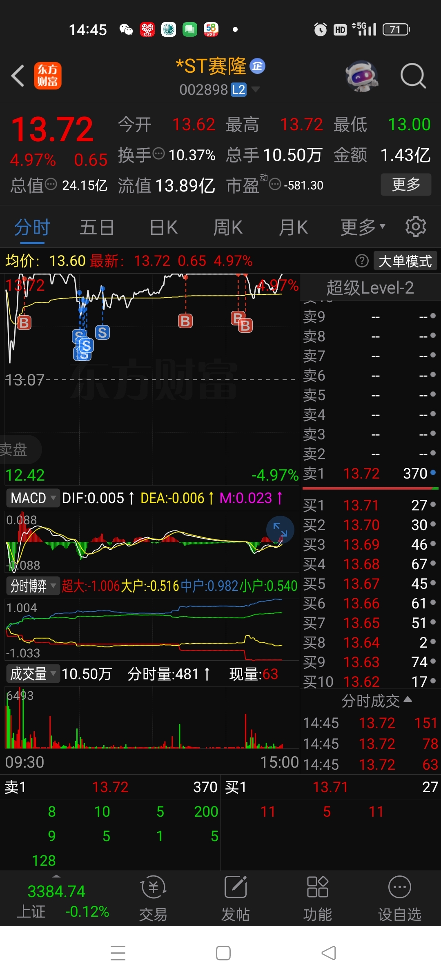This screenshot has width=441, height=980.
Task: Expand the stock code dropdown arrow
Action: 255,89
